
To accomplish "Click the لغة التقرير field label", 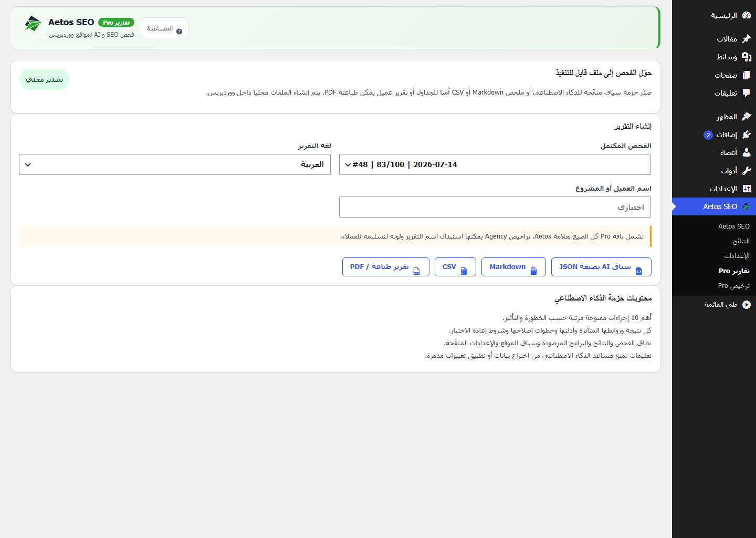I will point(314,146).
